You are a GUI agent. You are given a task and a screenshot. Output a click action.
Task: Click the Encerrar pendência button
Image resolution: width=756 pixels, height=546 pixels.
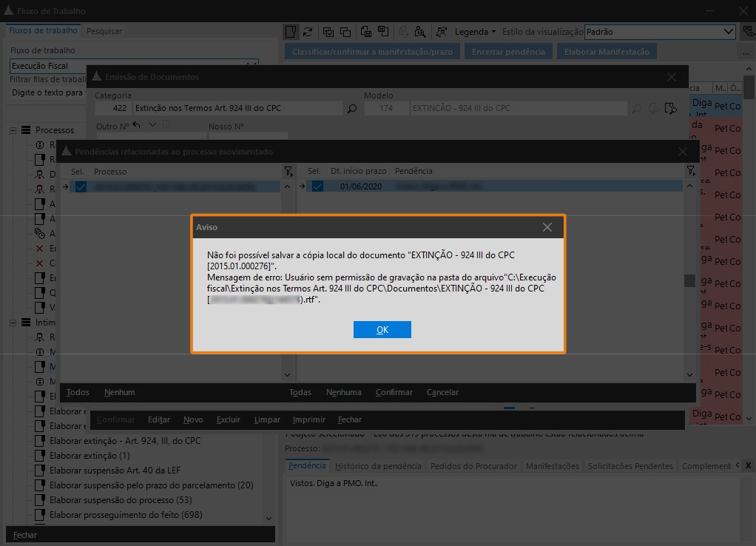[508, 52]
